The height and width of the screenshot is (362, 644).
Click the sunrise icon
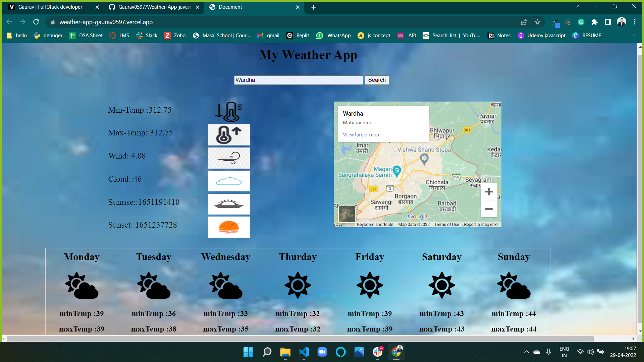(228, 204)
